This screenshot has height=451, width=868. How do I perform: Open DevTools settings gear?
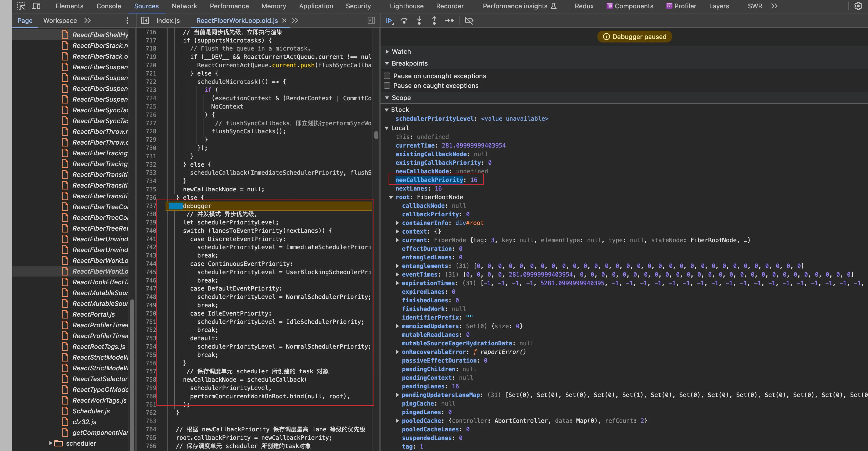858,6
